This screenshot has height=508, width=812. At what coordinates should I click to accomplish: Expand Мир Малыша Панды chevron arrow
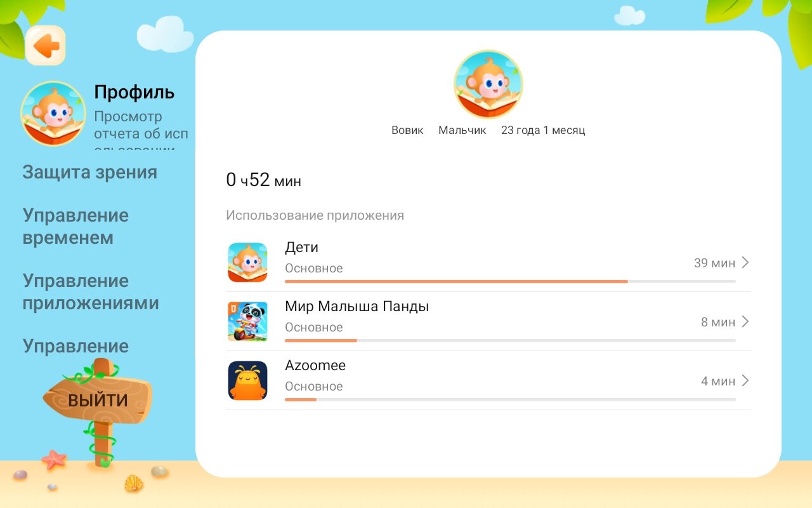[745, 321]
